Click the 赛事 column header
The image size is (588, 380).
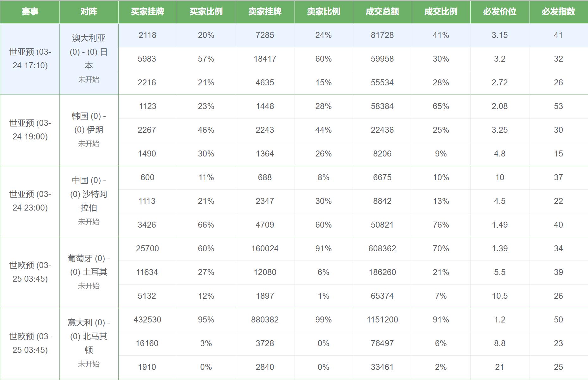point(30,12)
